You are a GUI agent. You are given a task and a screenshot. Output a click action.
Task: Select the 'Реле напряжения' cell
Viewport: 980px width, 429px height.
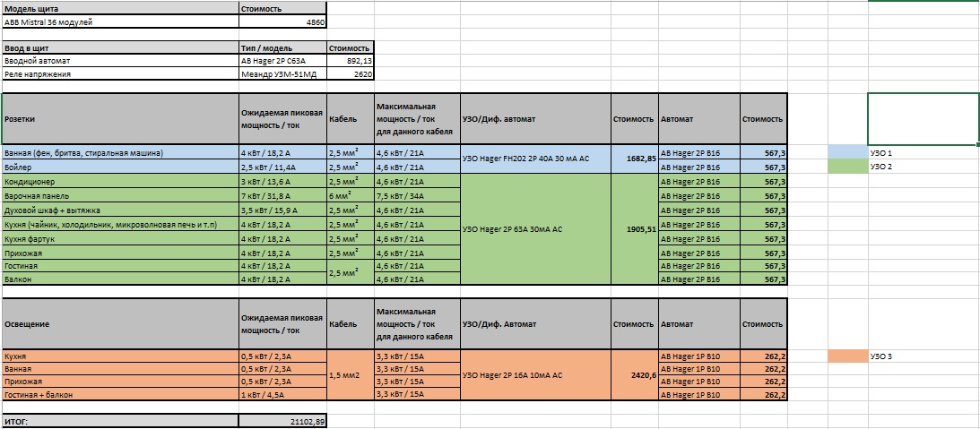pyautogui.click(x=120, y=74)
